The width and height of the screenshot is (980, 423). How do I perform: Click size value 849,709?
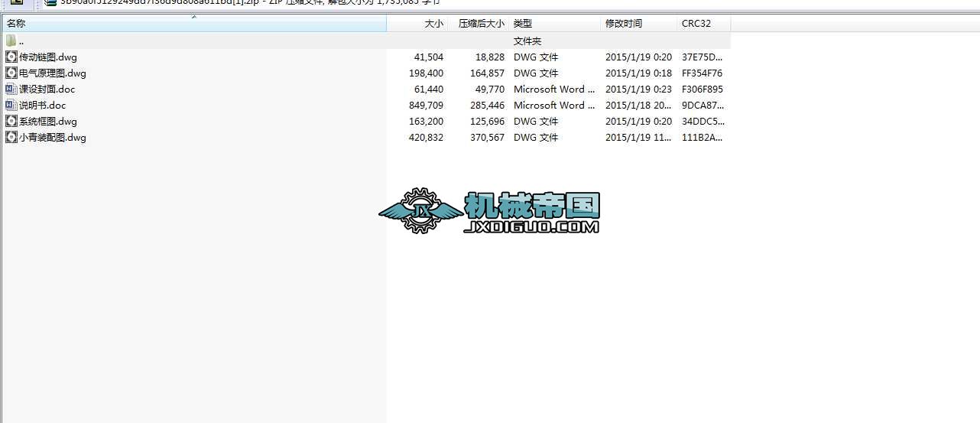[x=426, y=106]
